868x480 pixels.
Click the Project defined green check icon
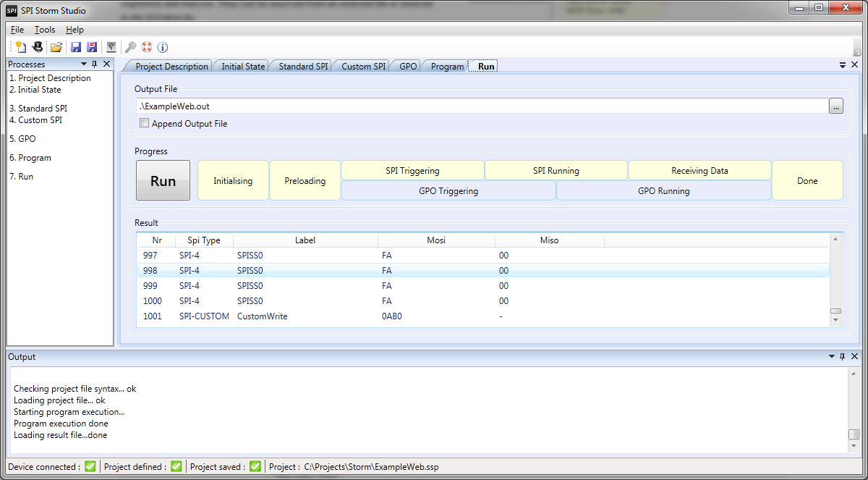[x=176, y=466]
